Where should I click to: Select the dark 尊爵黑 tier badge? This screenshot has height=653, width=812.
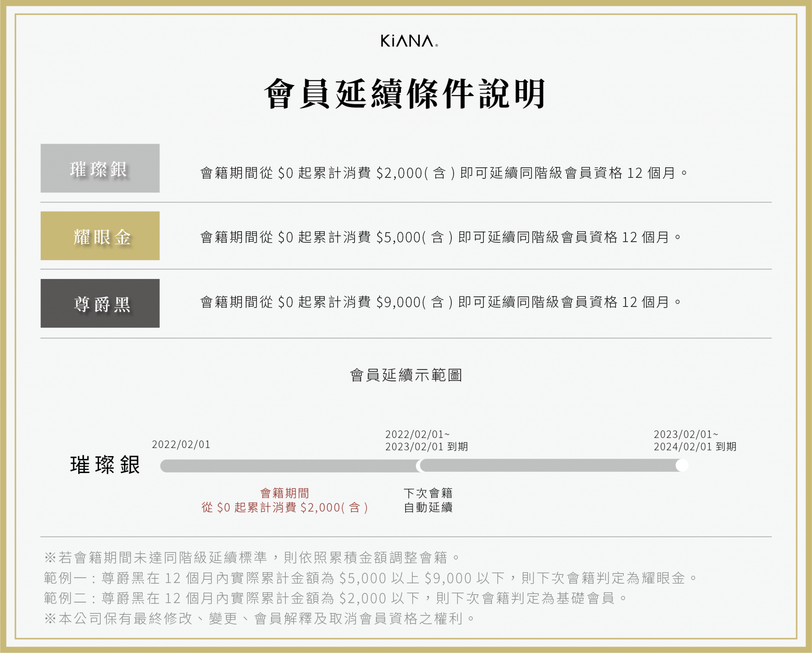click(100, 303)
